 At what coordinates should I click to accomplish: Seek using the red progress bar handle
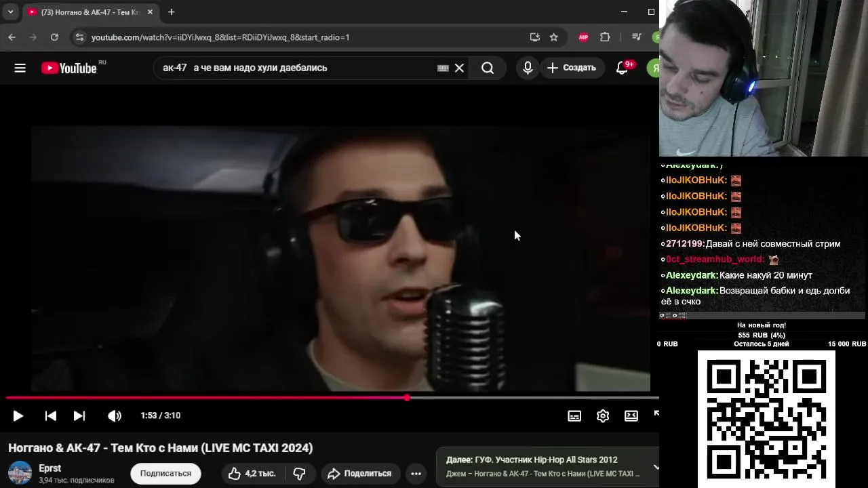[407, 398]
